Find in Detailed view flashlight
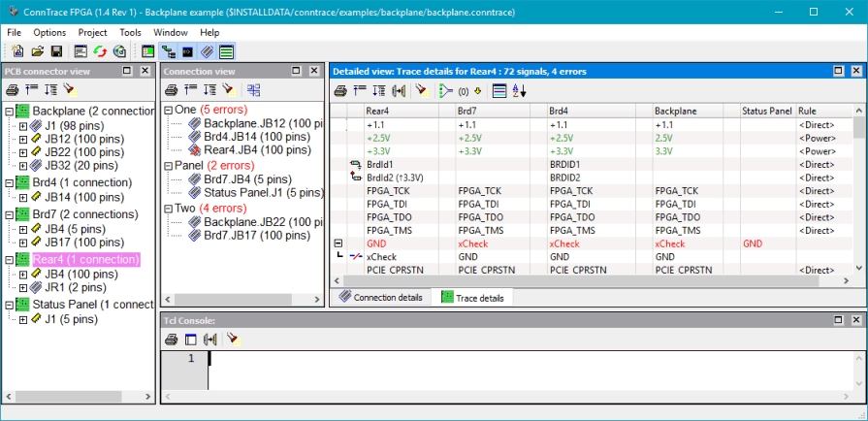The image size is (868, 421). tap(423, 90)
